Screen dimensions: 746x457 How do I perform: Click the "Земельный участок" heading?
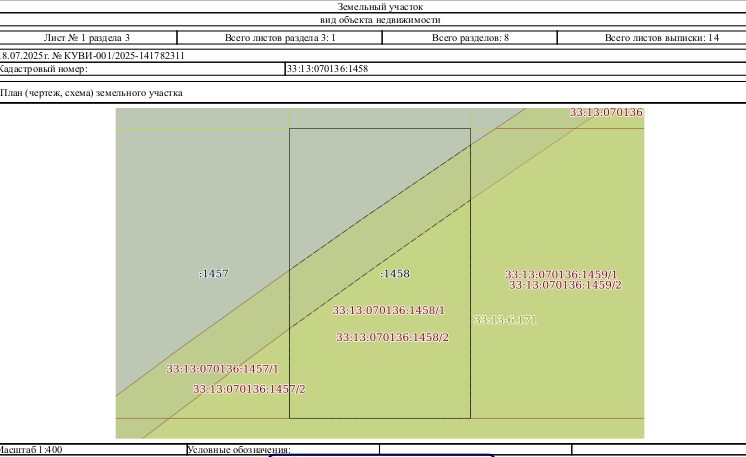[x=380, y=7]
